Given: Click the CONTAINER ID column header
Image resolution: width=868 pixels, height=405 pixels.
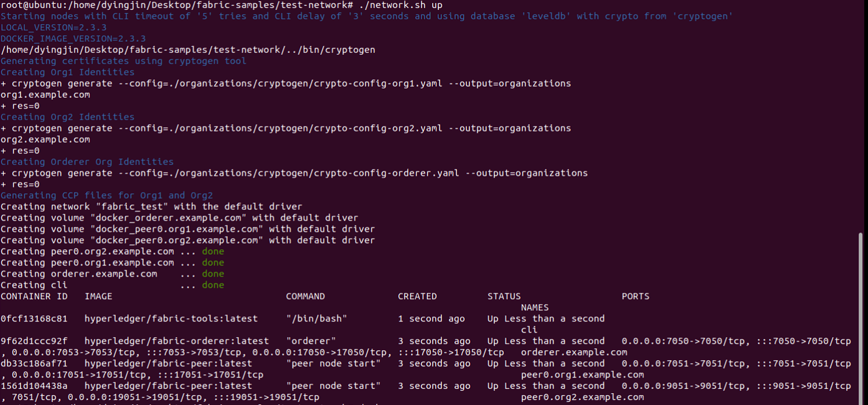Looking at the screenshot, I should (x=34, y=297).
